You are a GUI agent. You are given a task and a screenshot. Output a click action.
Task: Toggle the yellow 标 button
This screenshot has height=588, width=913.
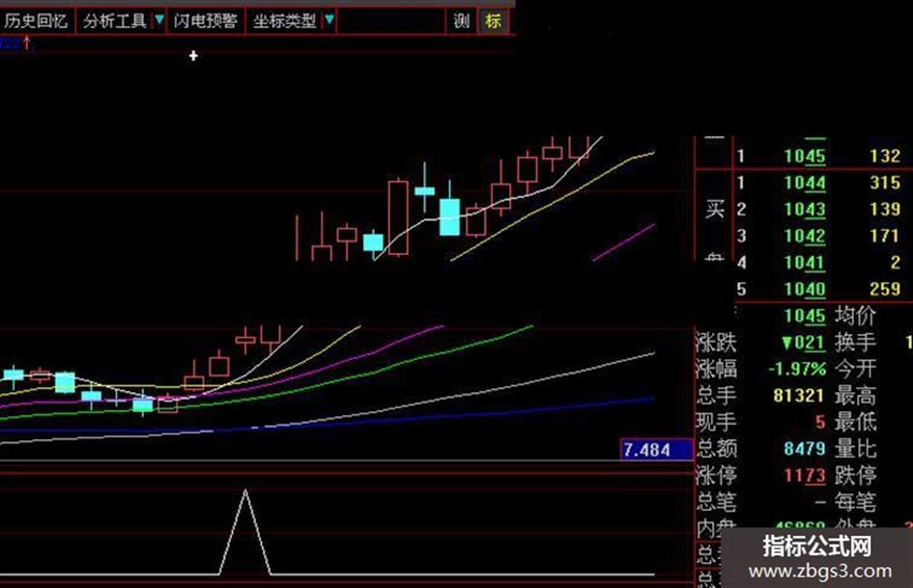[x=493, y=21]
